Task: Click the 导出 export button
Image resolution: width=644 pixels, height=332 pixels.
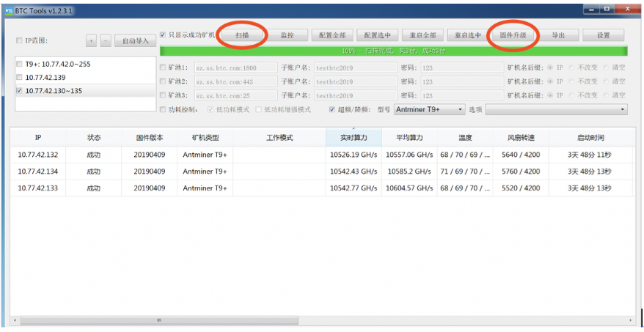Action: 558,35
